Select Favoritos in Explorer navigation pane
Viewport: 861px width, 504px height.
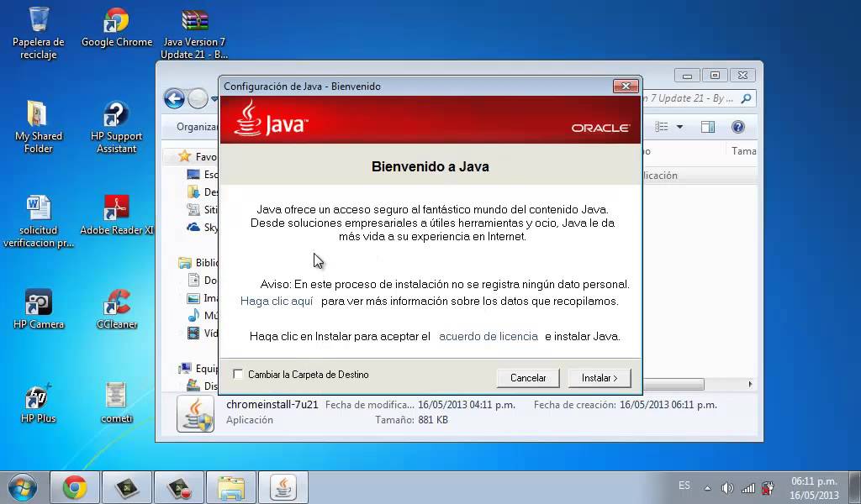[197, 157]
